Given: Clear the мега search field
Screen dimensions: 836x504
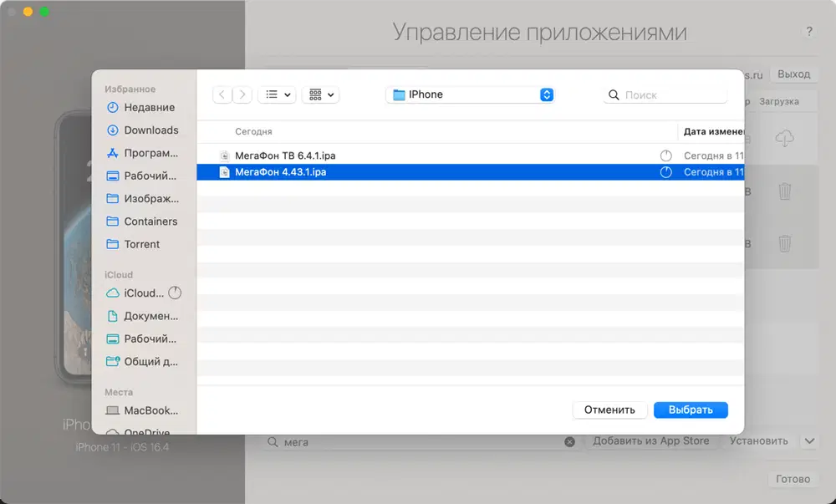Looking at the screenshot, I should click(x=569, y=441).
